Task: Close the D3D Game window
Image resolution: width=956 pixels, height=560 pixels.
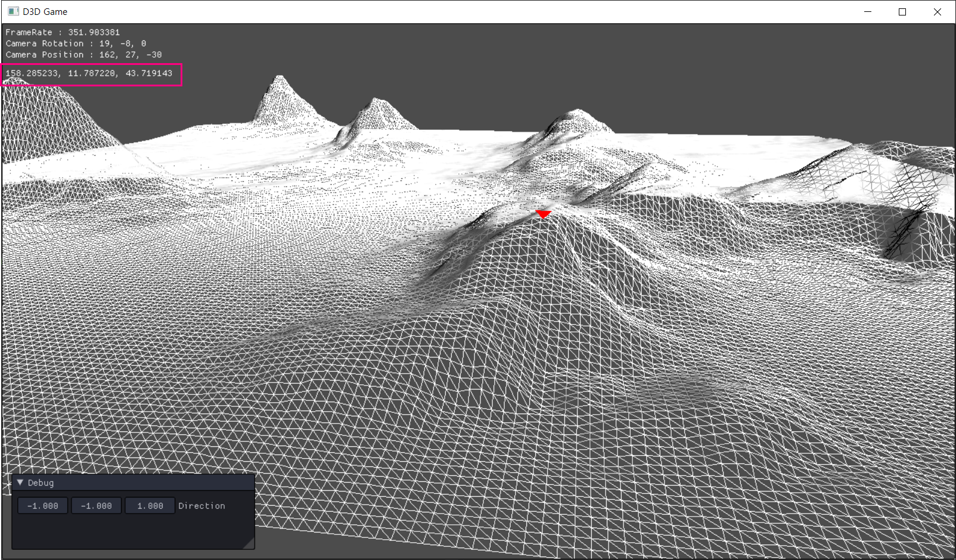Action: point(938,12)
